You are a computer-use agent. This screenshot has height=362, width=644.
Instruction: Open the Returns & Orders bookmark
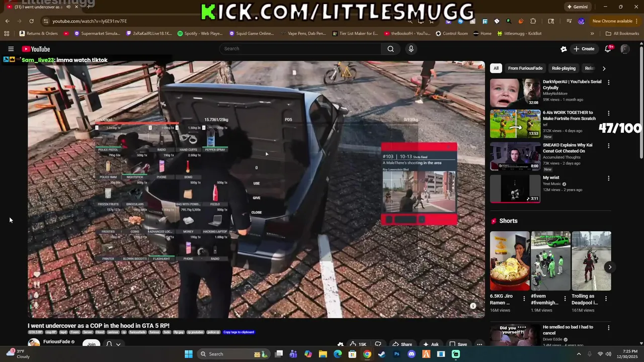click(39, 34)
